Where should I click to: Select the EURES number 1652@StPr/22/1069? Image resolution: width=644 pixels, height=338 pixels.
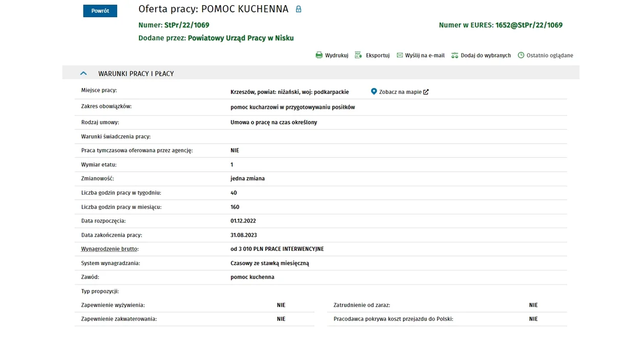pyautogui.click(x=529, y=25)
